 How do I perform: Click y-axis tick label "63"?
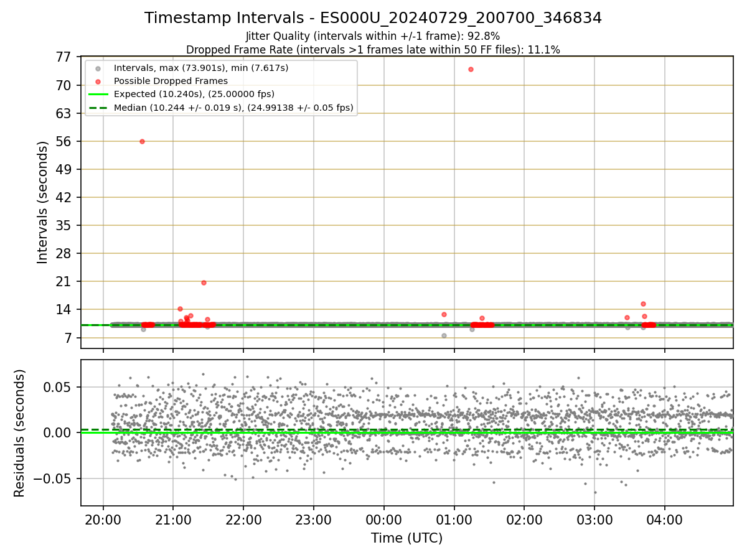[x=63, y=113]
